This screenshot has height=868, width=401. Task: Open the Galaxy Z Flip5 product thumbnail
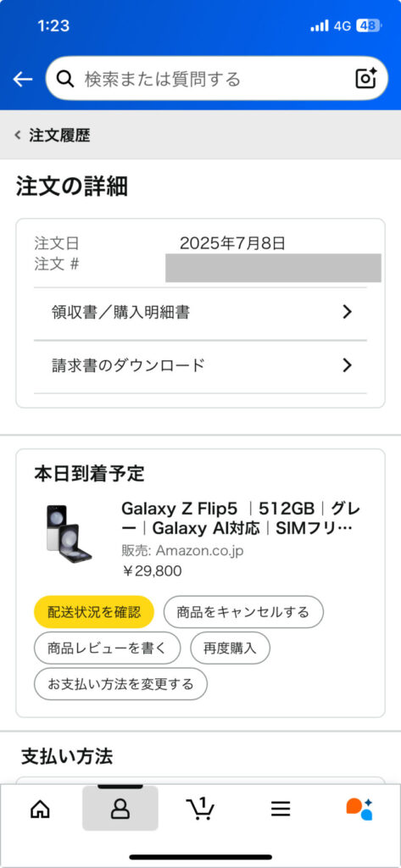[69, 534]
